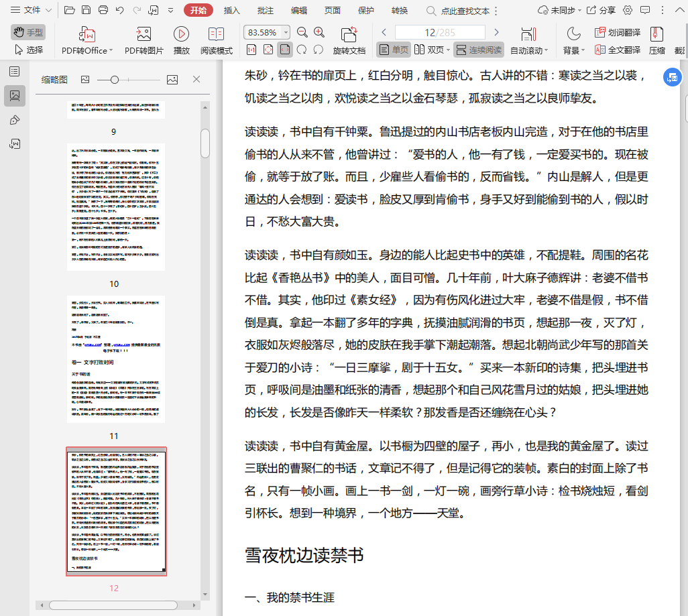Go to next page arrow
Viewport: 688px width, 616px height.
[x=496, y=32]
